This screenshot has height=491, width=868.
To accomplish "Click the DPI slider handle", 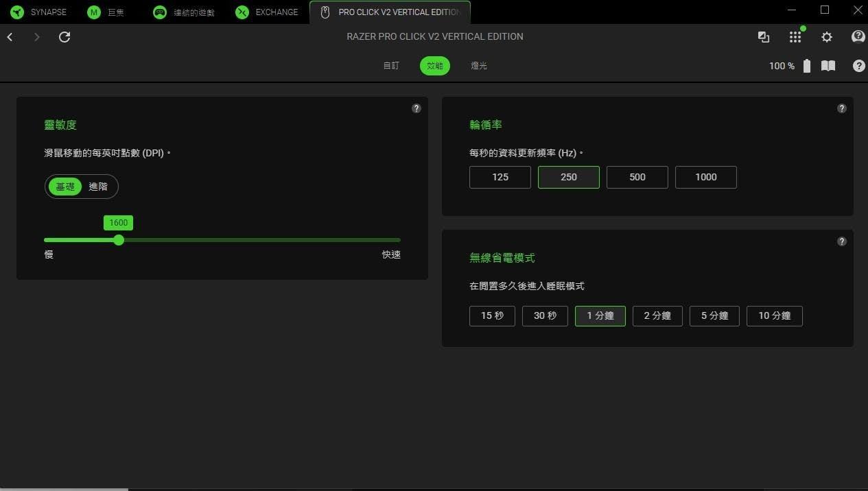I will (119, 240).
